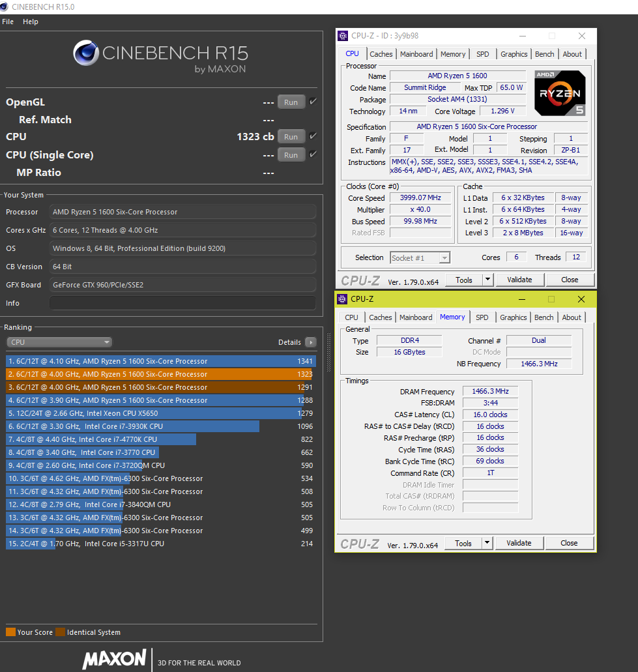Run the OpenGL benchmark
Screen dimensions: 638x672
point(291,102)
